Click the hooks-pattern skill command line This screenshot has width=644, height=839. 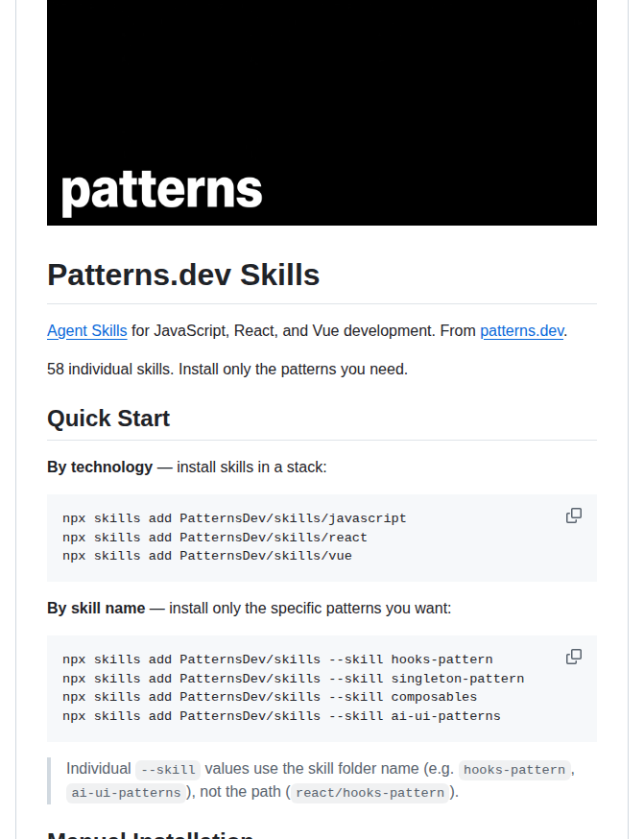(277, 659)
